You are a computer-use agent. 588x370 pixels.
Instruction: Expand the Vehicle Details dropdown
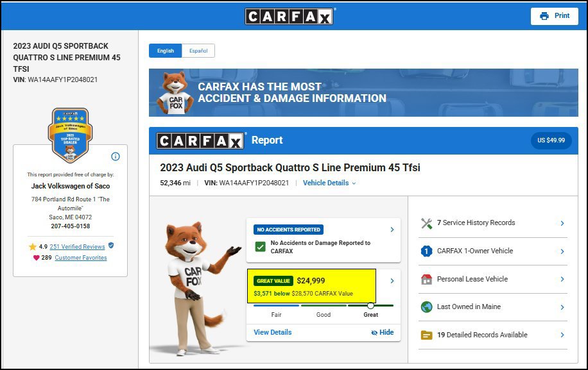pyautogui.click(x=329, y=183)
